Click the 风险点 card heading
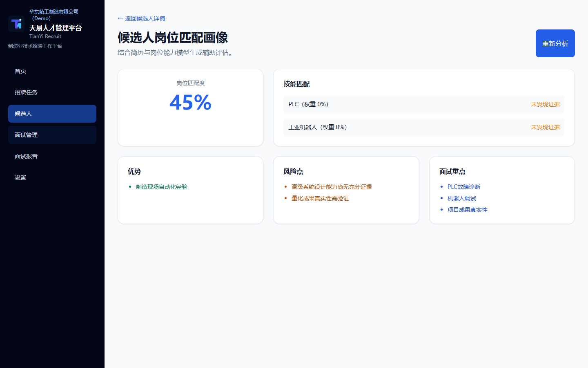Image resolution: width=588 pixels, height=368 pixels. coord(293,171)
